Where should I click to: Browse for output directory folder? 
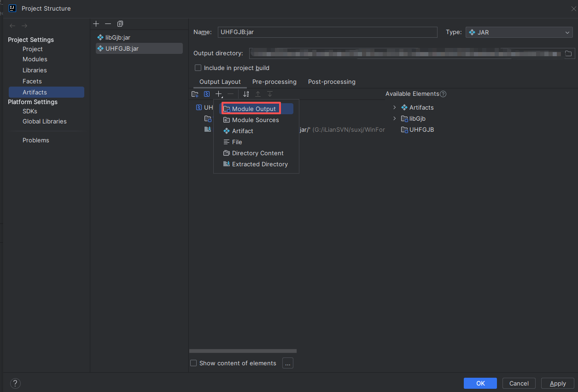[x=568, y=53]
